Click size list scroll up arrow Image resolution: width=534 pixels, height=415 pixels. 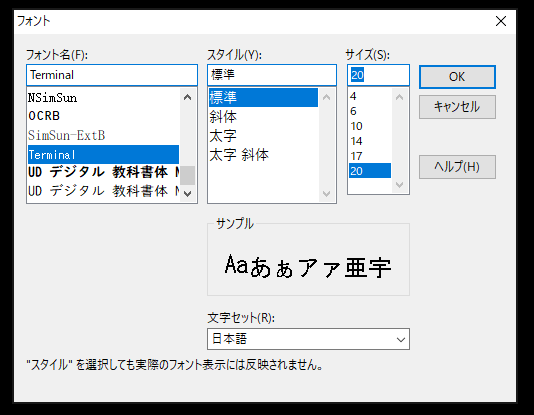click(399, 97)
